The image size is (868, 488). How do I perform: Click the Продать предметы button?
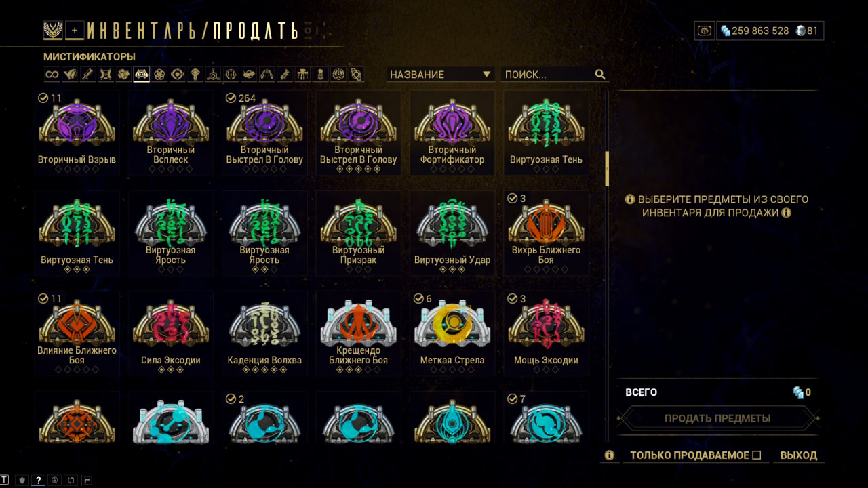pos(717,418)
